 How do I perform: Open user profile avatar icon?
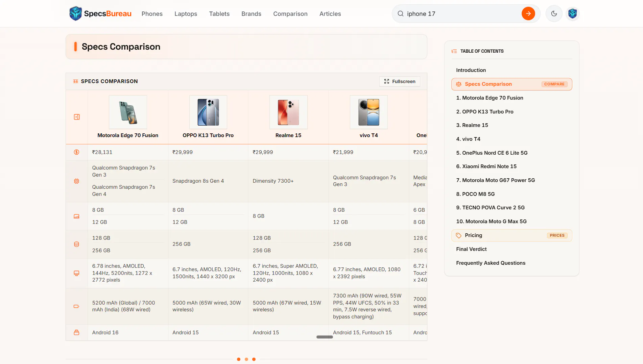click(572, 14)
